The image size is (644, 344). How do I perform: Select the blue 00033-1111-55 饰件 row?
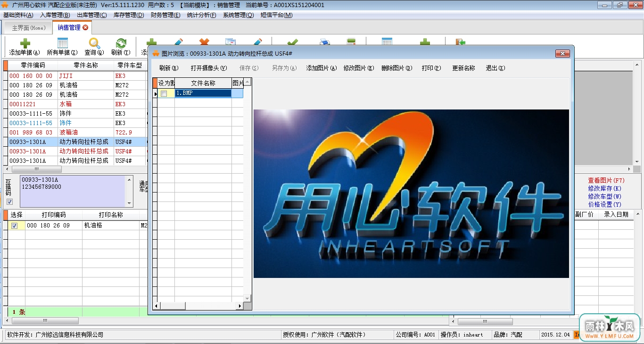tap(76, 123)
